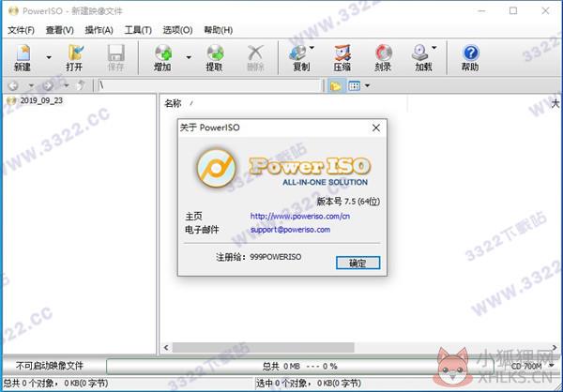Viewport: 563px width, 392px height.
Task: Open the Help menu (帮助) in menu bar
Action: 218,30
